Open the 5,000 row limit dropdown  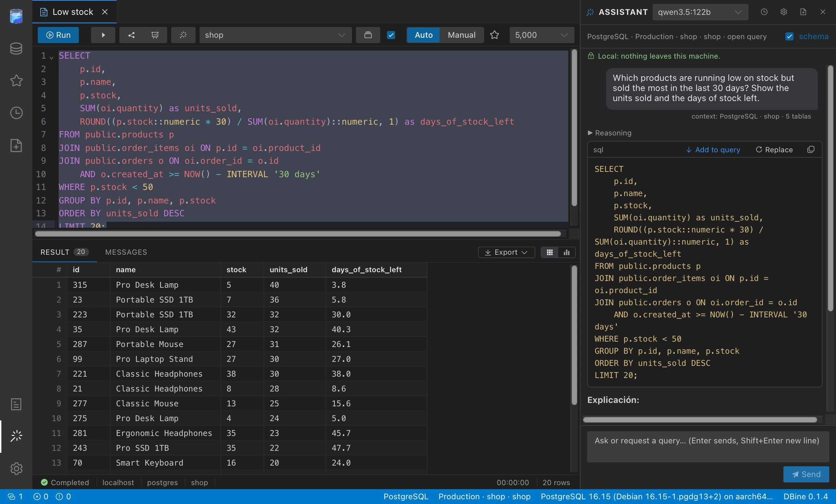coord(541,35)
